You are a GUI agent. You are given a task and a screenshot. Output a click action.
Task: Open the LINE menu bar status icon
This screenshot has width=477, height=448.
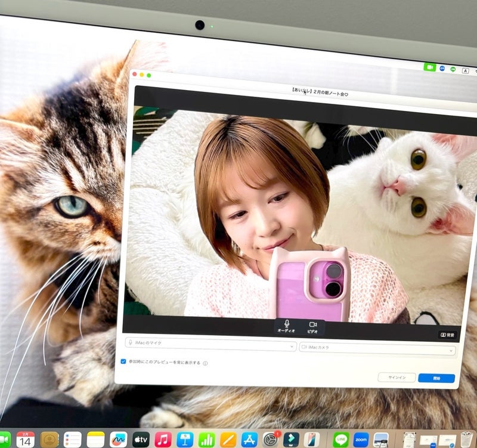(x=453, y=69)
